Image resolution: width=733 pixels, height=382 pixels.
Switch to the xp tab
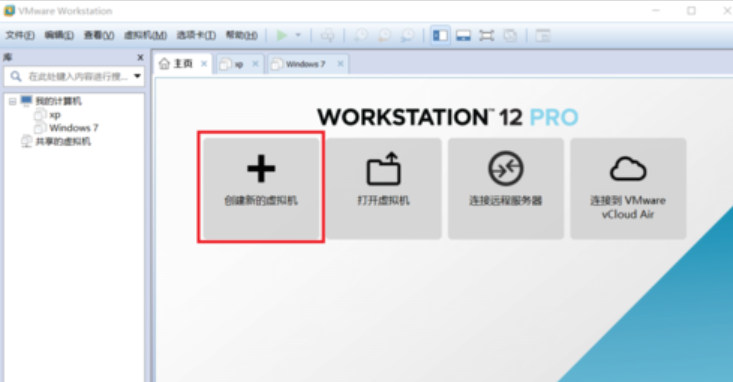click(239, 65)
